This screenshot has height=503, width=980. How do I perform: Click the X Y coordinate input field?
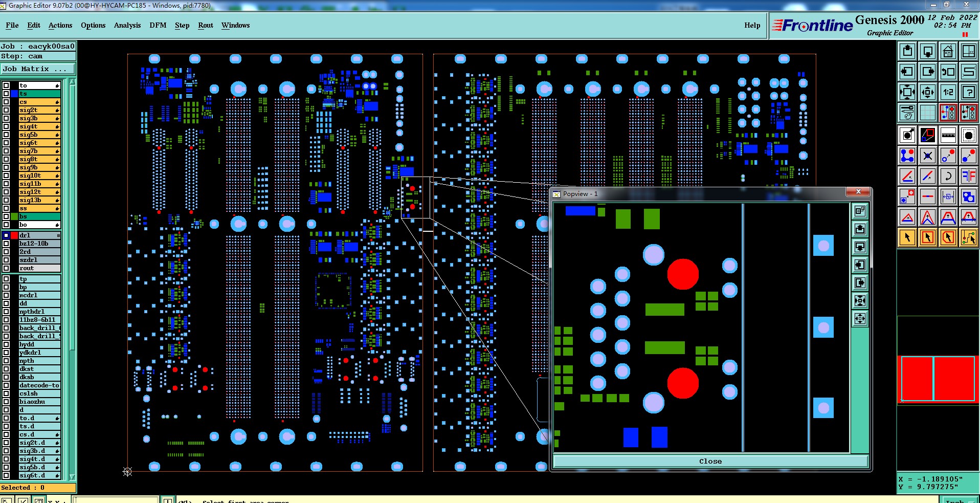(x=116, y=499)
